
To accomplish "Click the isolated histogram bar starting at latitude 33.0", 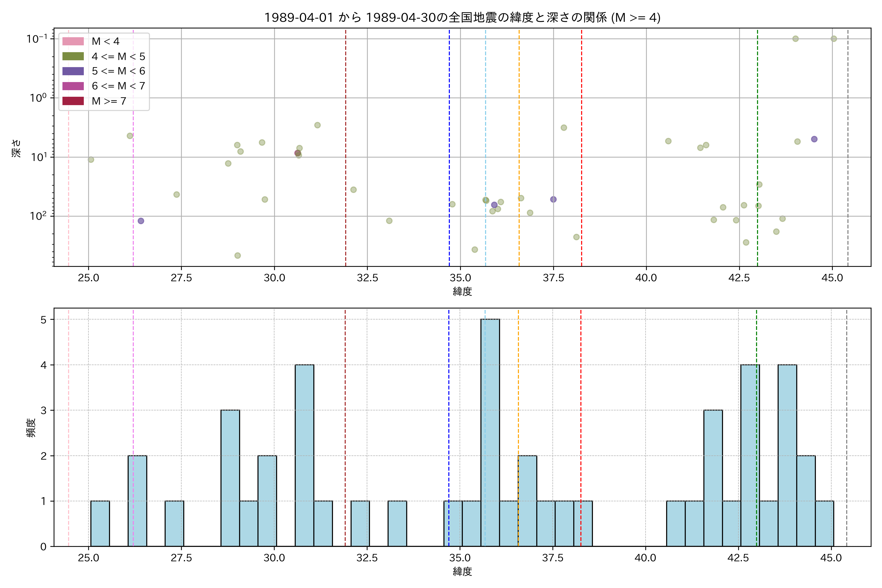I will [397, 524].
